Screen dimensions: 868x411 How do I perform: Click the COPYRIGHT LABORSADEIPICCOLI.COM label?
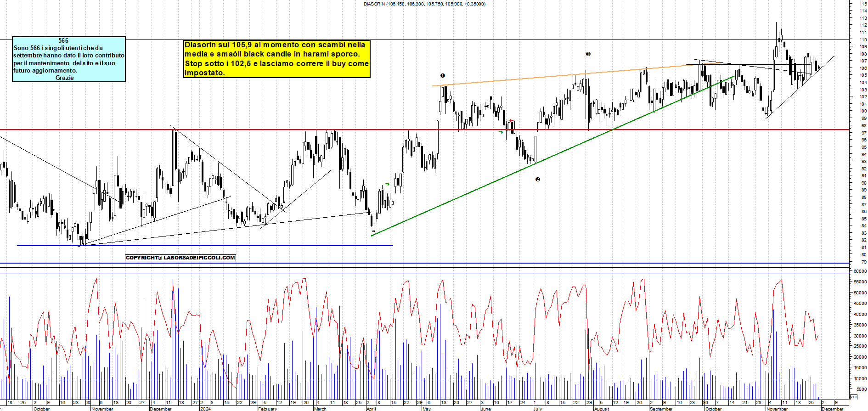click(x=180, y=258)
